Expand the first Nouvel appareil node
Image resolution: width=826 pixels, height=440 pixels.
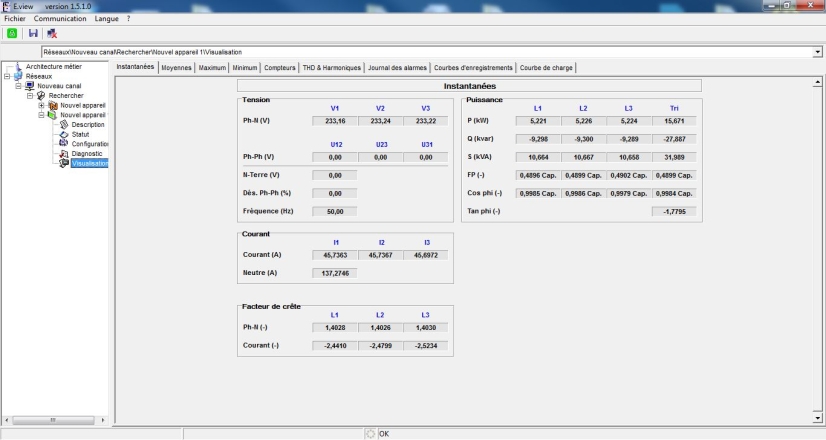click(41, 105)
